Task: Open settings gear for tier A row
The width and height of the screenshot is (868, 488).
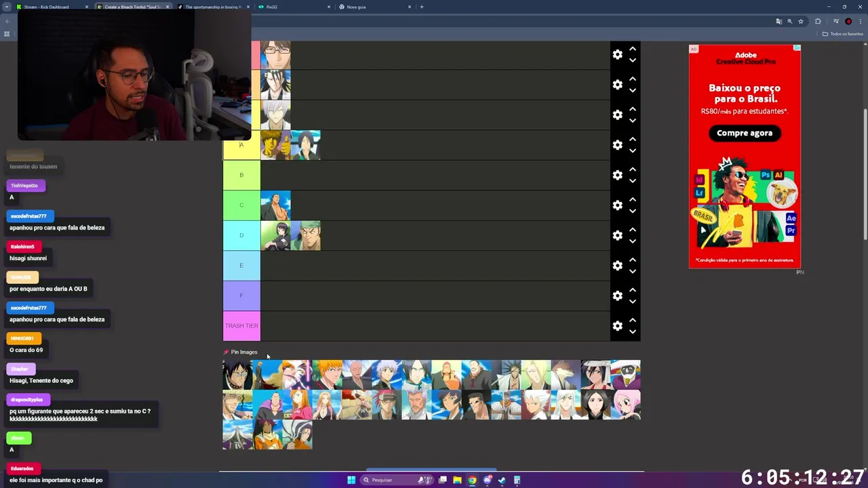Action: pyautogui.click(x=617, y=145)
